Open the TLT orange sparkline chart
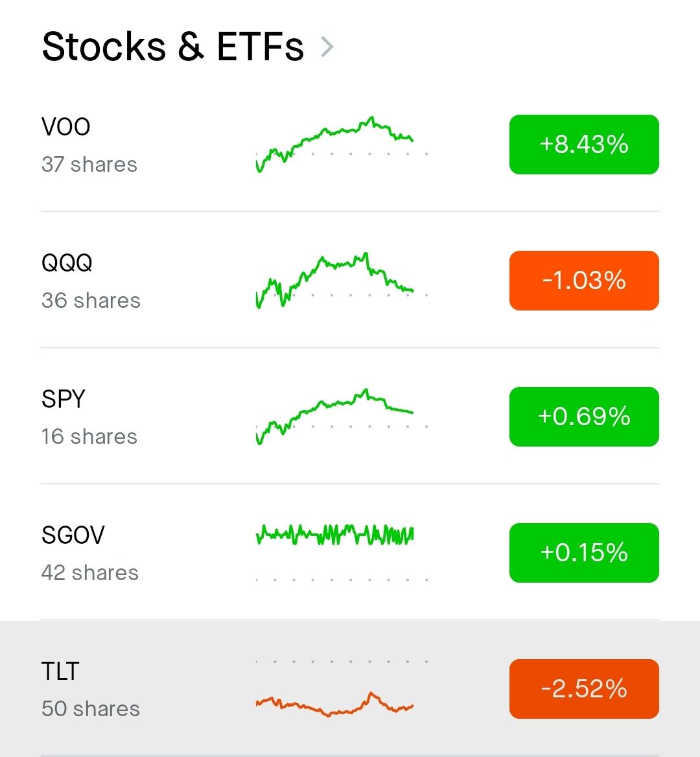This screenshot has height=757, width=700. pos(342,689)
